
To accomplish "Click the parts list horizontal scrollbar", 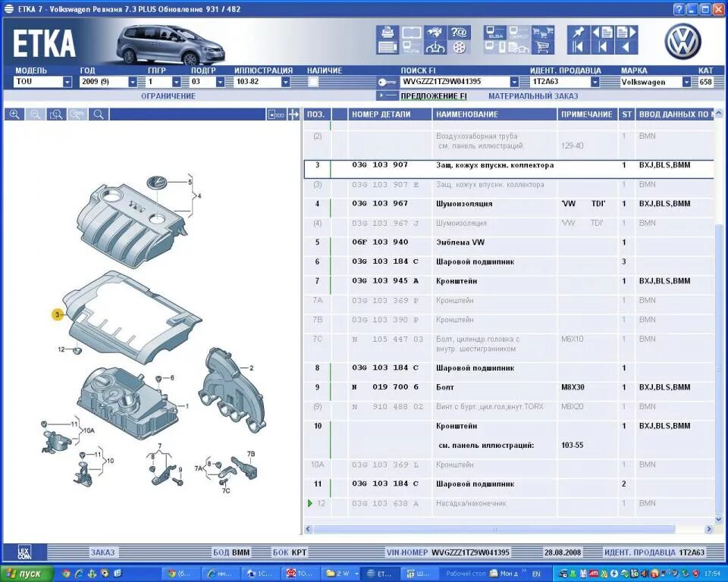I will point(495,529).
